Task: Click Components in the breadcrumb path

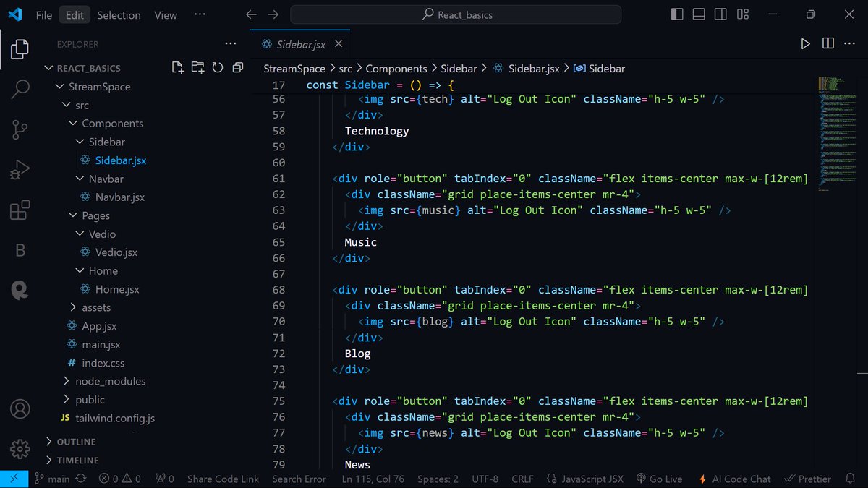Action: point(396,68)
